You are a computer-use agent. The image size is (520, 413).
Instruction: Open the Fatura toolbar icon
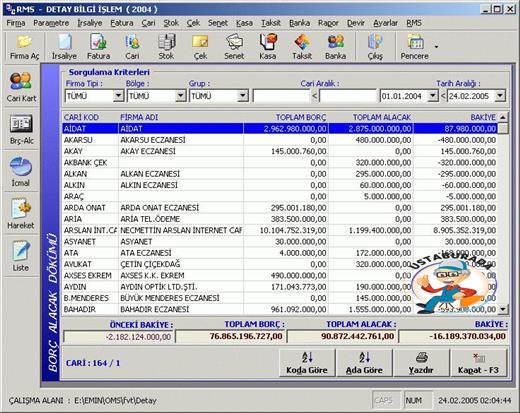[98, 47]
